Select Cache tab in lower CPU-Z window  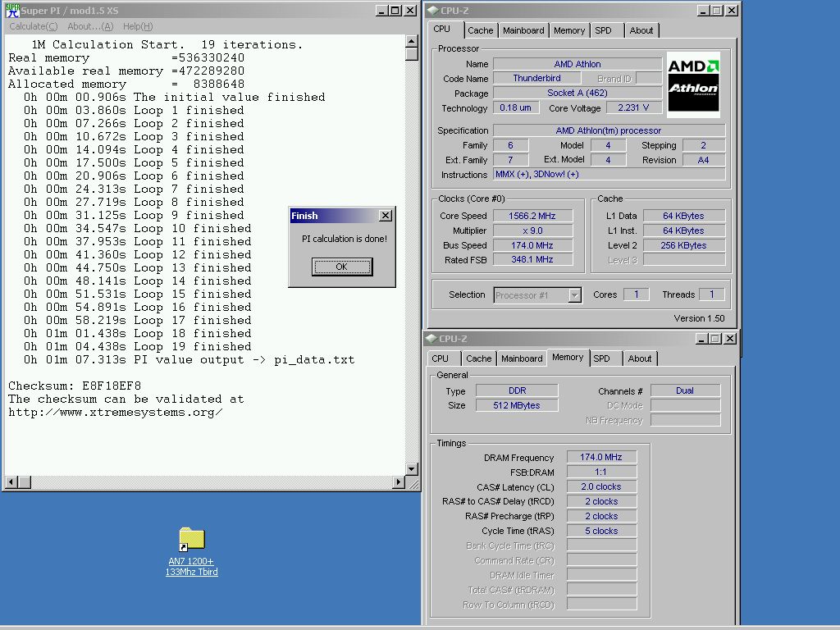pos(479,358)
